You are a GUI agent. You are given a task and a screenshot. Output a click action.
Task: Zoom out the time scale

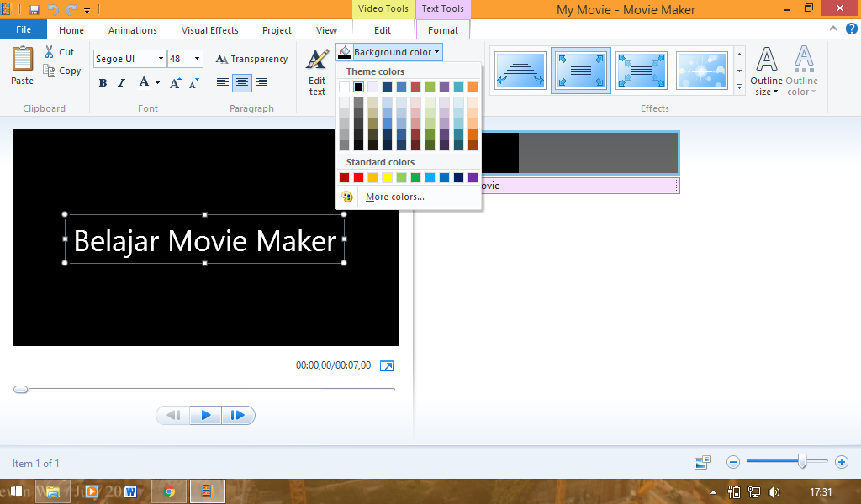(733, 462)
